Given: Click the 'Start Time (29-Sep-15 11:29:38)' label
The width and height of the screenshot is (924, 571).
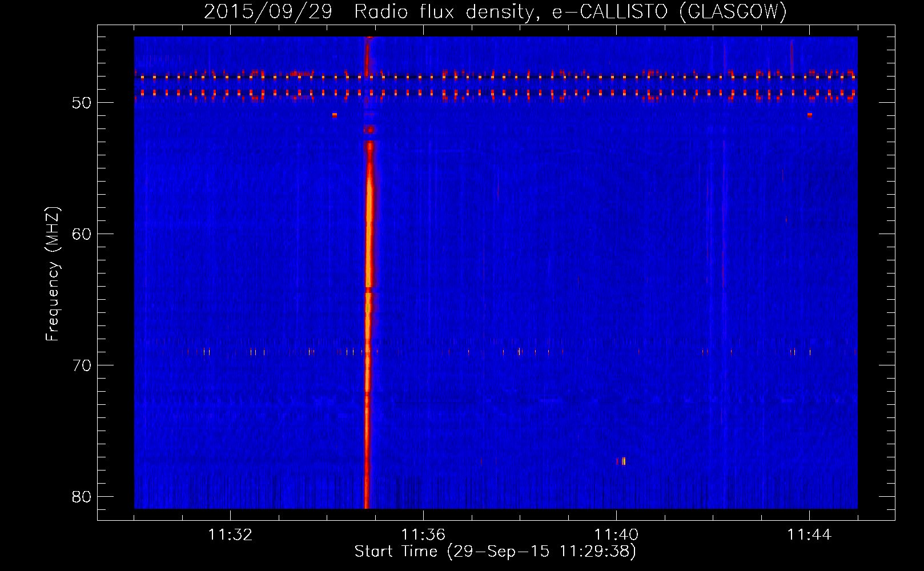Looking at the screenshot, I should coord(495,552).
